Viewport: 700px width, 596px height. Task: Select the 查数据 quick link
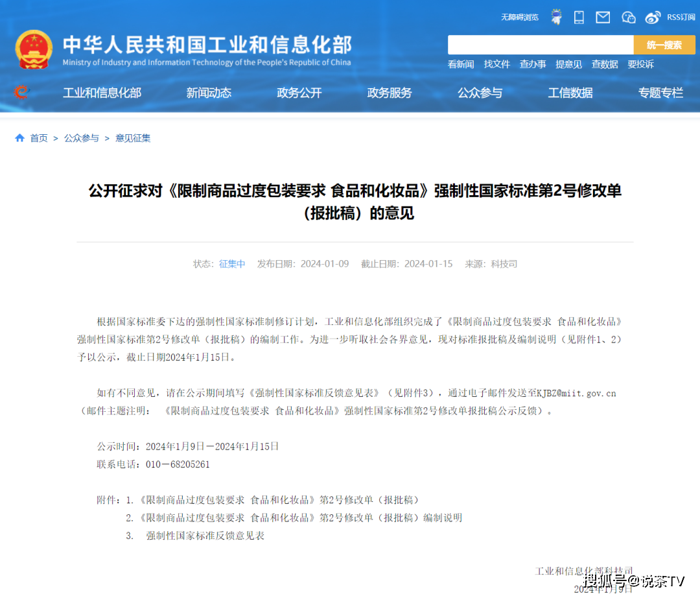click(x=605, y=64)
